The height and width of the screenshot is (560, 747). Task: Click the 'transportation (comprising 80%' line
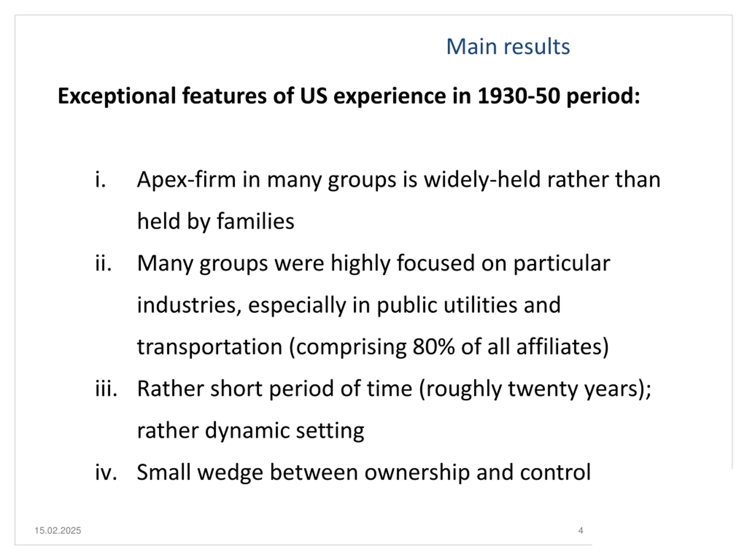[373, 347]
